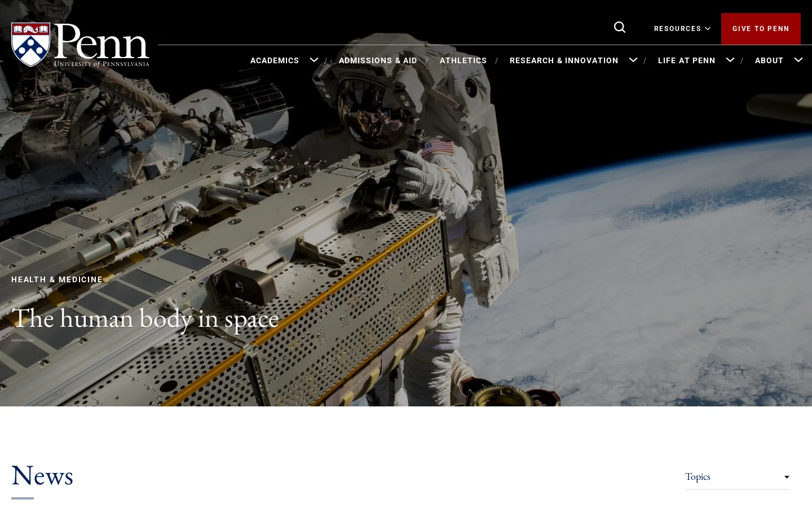The width and height of the screenshot is (812, 508).
Task: Open the Life at Penn menu
Action: pyautogui.click(x=686, y=60)
